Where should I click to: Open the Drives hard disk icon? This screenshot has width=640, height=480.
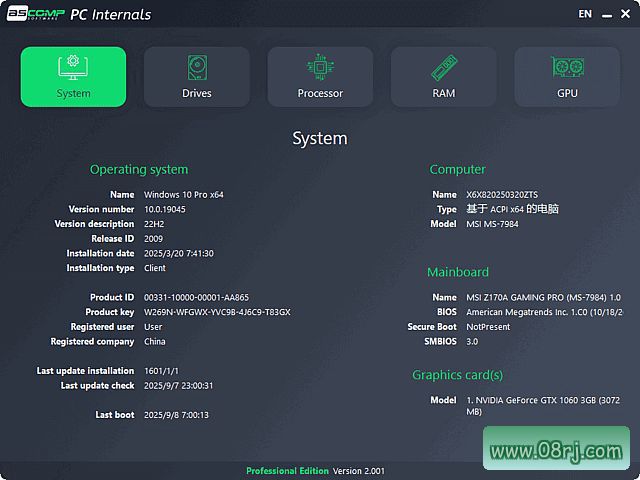[x=197, y=76]
